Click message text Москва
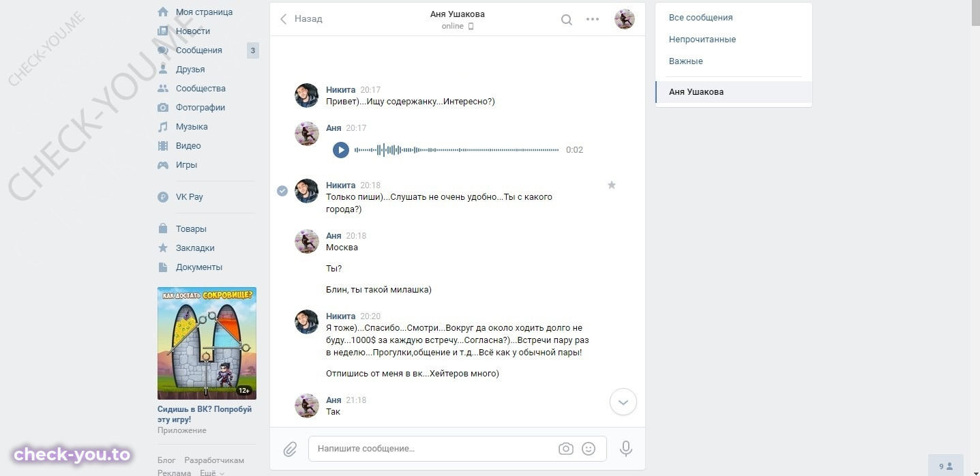 coord(342,247)
